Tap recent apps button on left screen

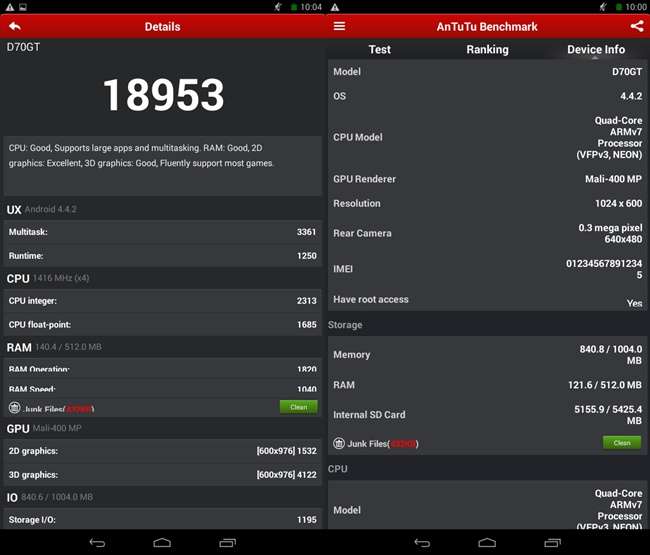[227, 543]
